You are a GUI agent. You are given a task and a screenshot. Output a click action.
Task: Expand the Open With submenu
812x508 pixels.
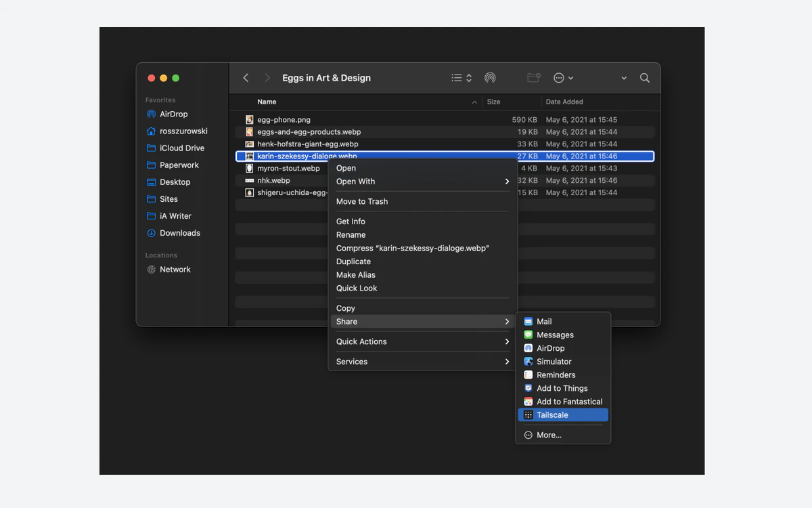click(423, 182)
